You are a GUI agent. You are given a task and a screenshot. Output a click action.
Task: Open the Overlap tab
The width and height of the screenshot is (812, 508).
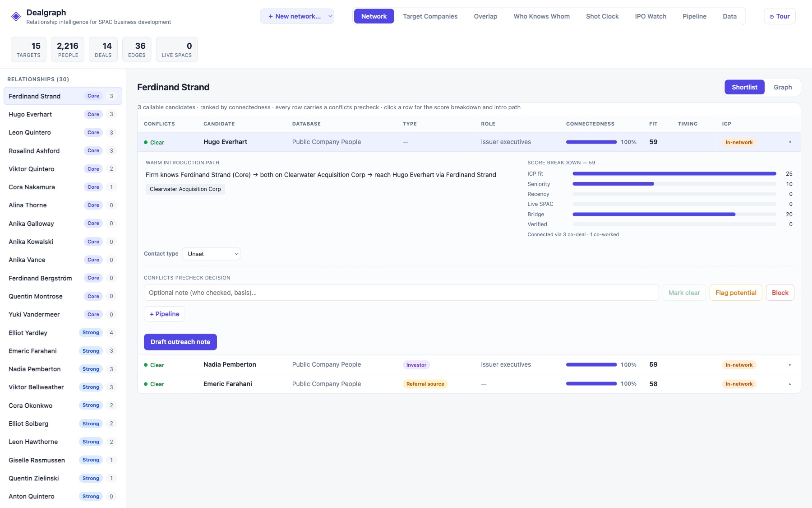(485, 16)
